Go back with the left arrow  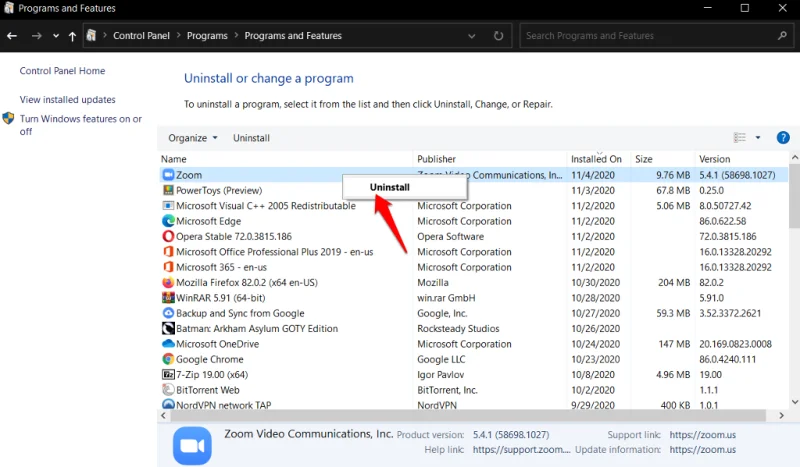click(x=12, y=36)
